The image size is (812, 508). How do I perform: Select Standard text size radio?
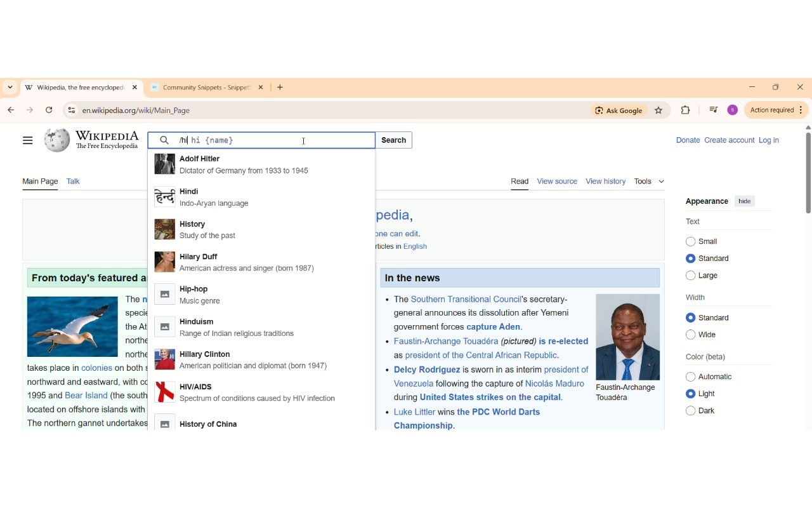(691, 258)
